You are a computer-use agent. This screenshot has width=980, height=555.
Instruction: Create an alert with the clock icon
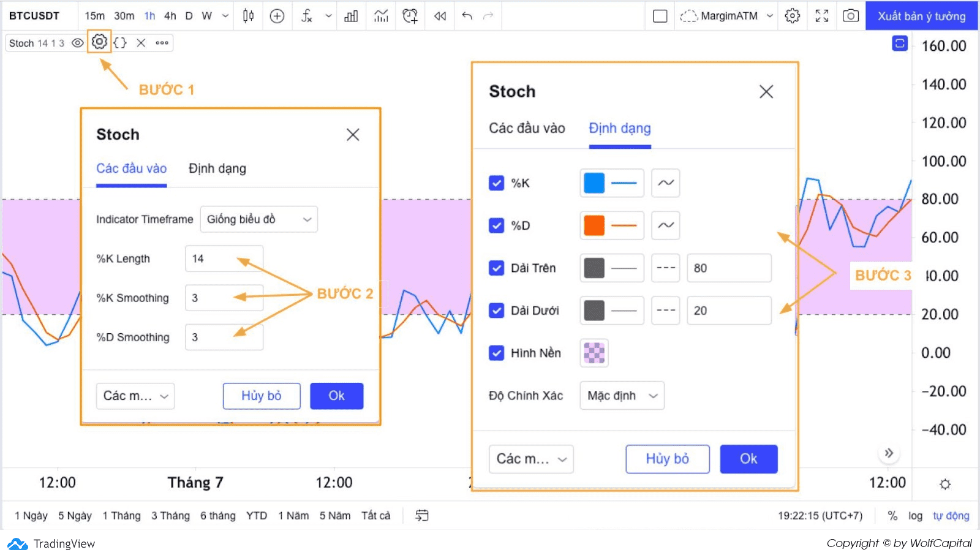pyautogui.click(x=410, y=16)
